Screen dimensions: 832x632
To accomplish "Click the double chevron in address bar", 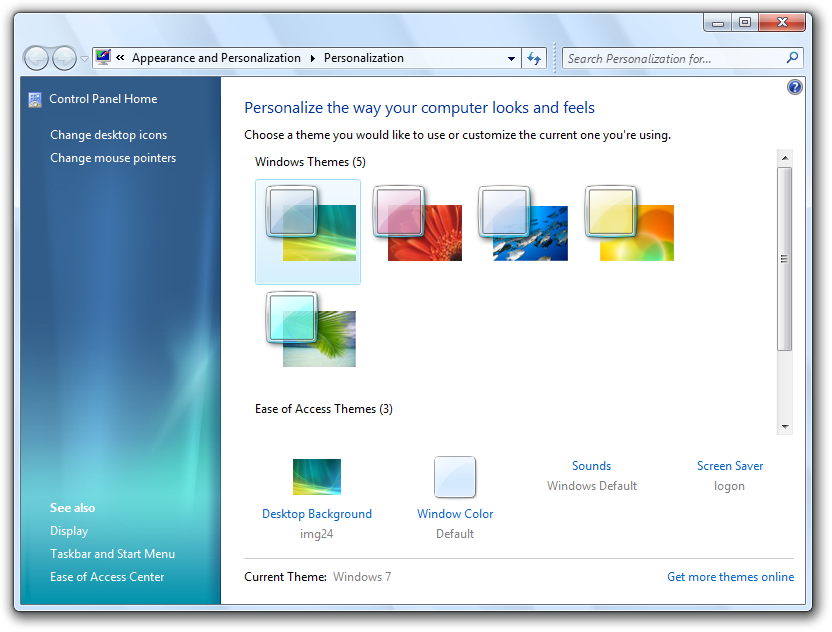I will (120, 58).
